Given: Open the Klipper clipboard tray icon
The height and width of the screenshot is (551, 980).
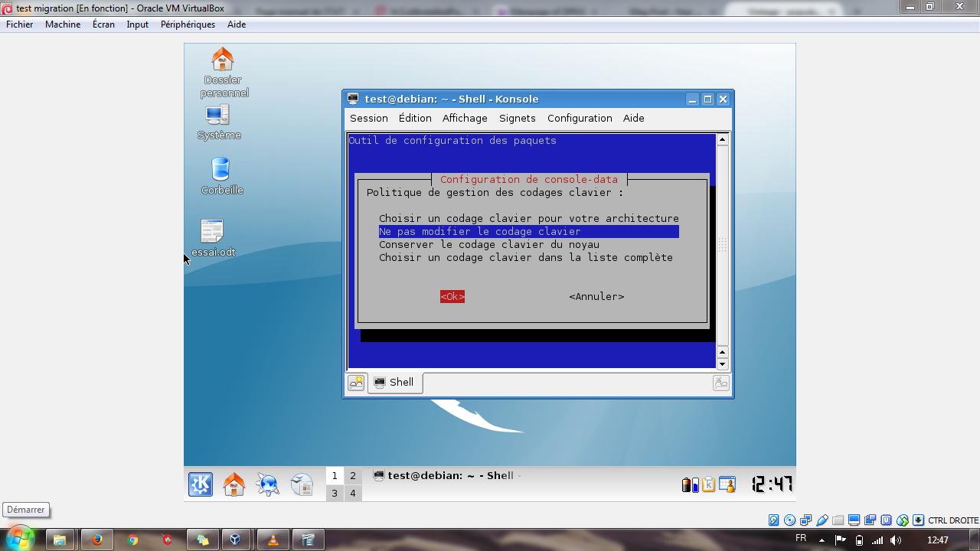Looking at the screenshot, I should 708,484.
